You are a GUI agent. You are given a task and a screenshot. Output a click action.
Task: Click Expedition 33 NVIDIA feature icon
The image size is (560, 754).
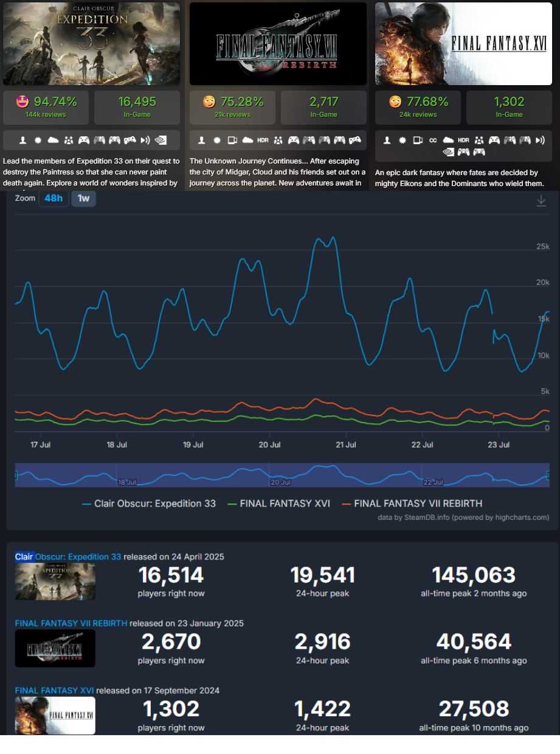(160, 140)
